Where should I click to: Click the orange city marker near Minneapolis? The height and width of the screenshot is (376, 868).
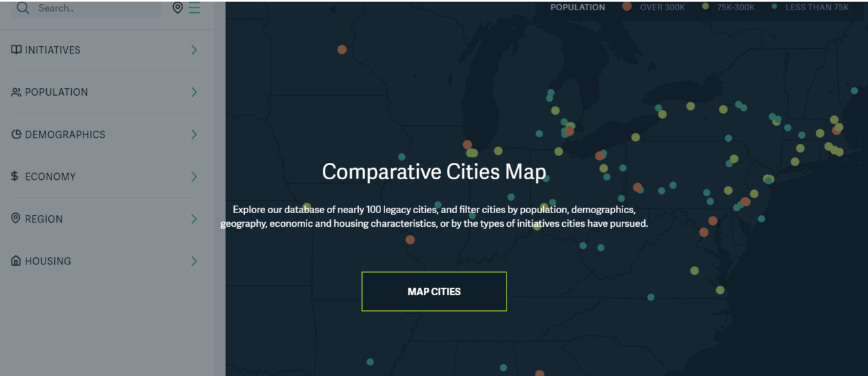(342, 50)
